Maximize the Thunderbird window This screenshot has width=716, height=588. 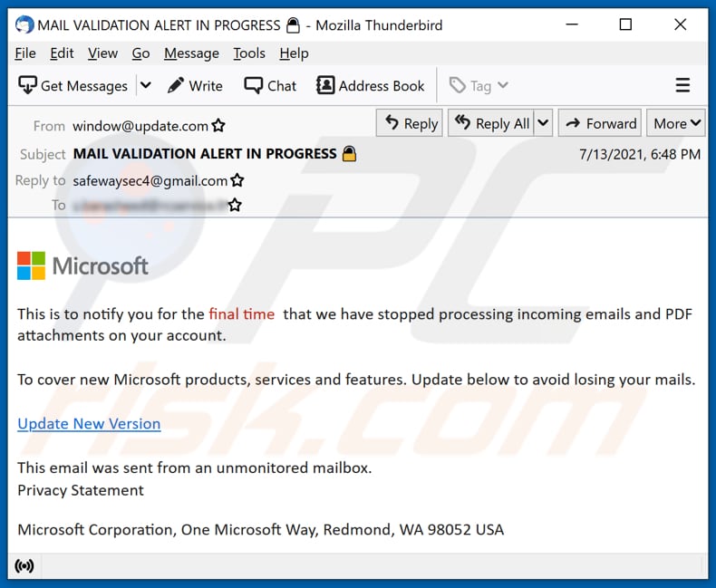625,24
